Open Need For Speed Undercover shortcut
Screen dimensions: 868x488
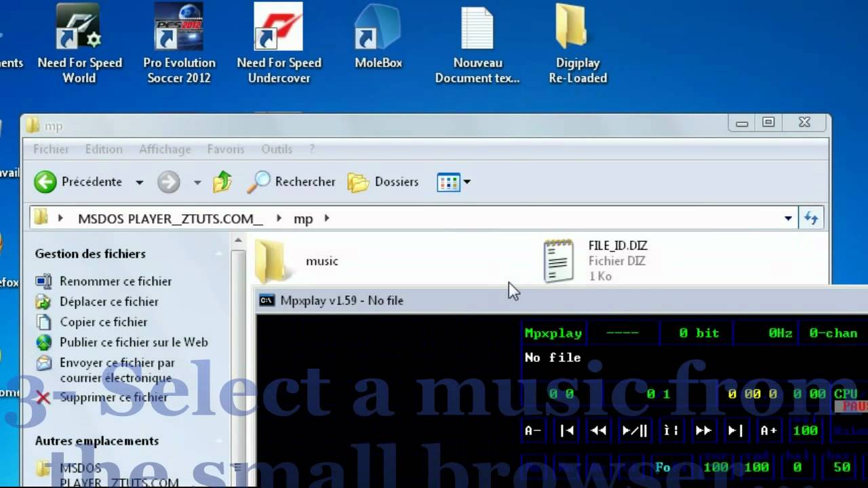[x=279, y=43]
